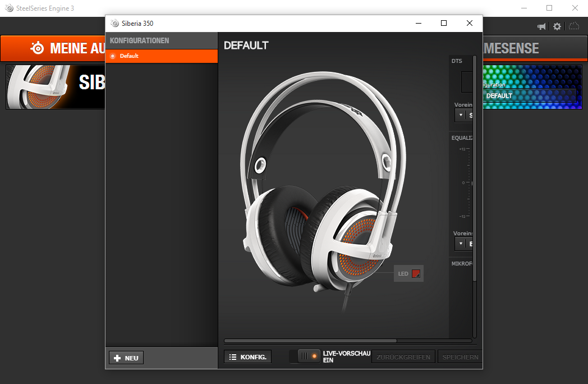
Task: Click the ZURÜCKGREIFEN button
Action: pyautogui.click(x=403, y=357)
